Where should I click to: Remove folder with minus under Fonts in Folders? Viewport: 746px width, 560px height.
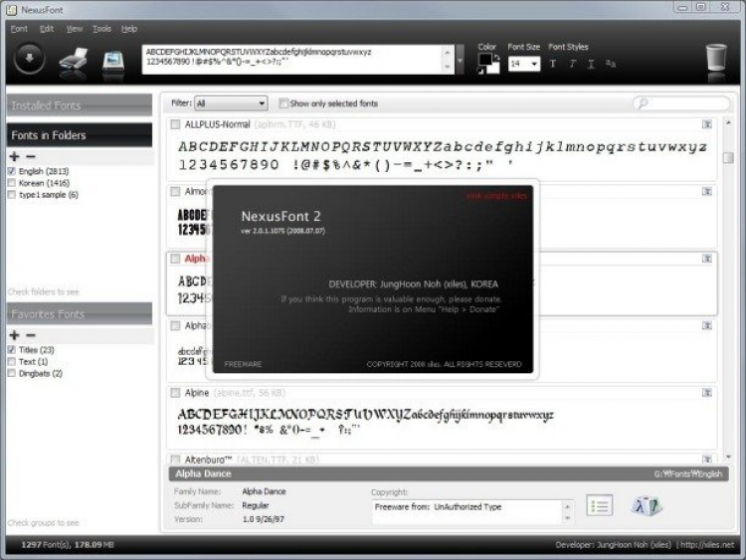tap(31, 156)
